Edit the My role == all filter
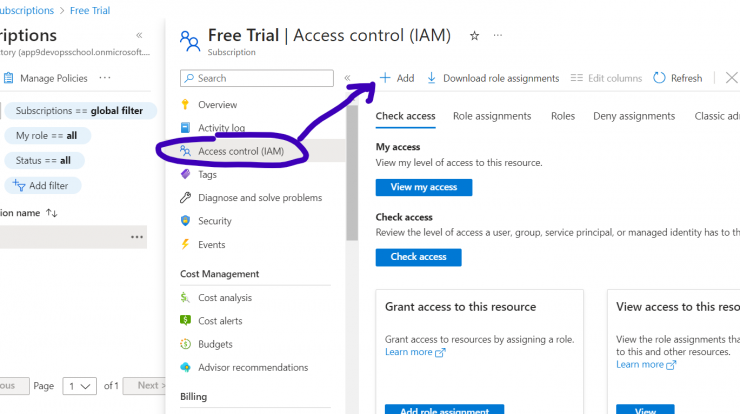This screenshot has height=414, width=740. pyautogui.click(x=47, y=136)
